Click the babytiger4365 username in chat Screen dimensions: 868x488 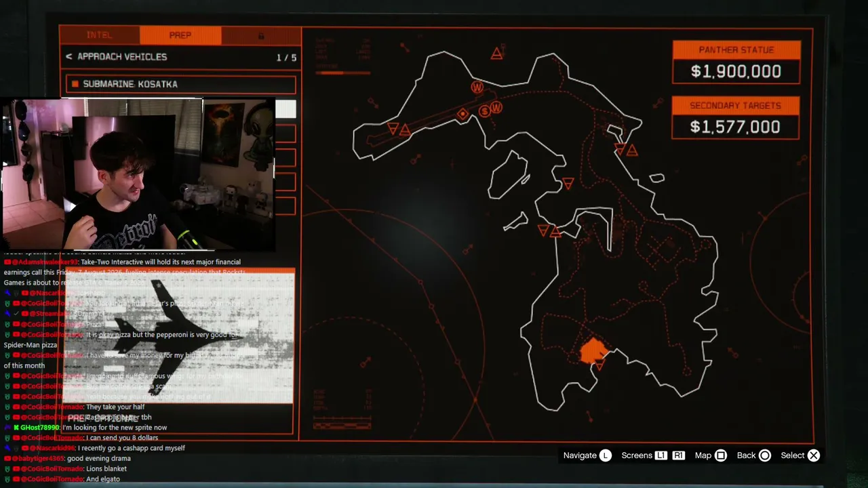click(37, 459)
